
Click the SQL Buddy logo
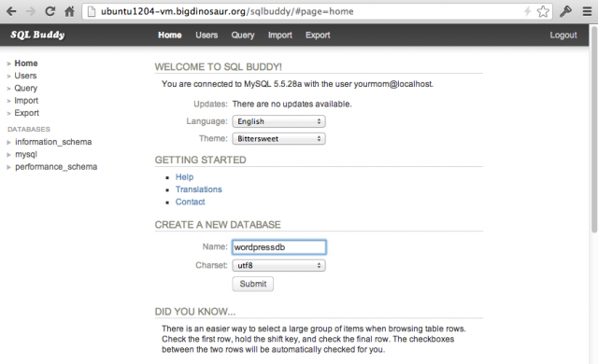[37, 35]
